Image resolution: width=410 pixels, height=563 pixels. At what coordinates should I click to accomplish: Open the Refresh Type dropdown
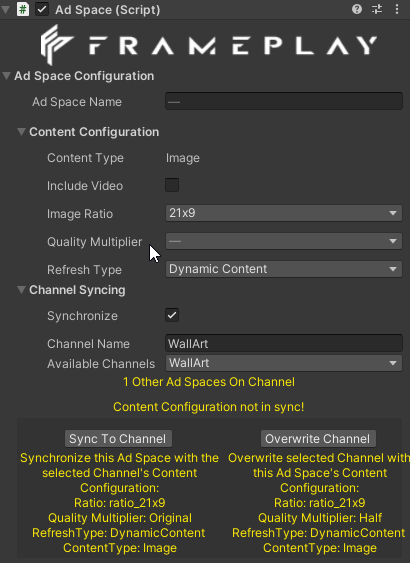pyautogui.click(x=284, y=269)
